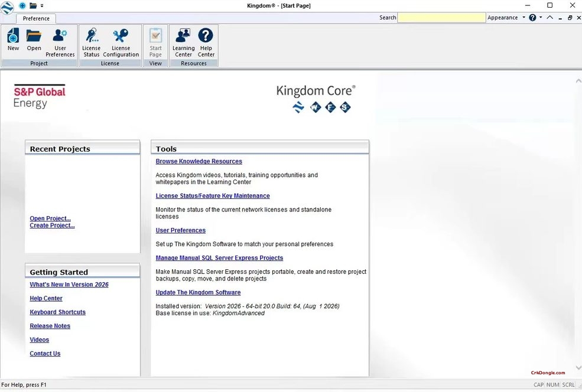Create a new project with the New icon

(x=14, y=40)
